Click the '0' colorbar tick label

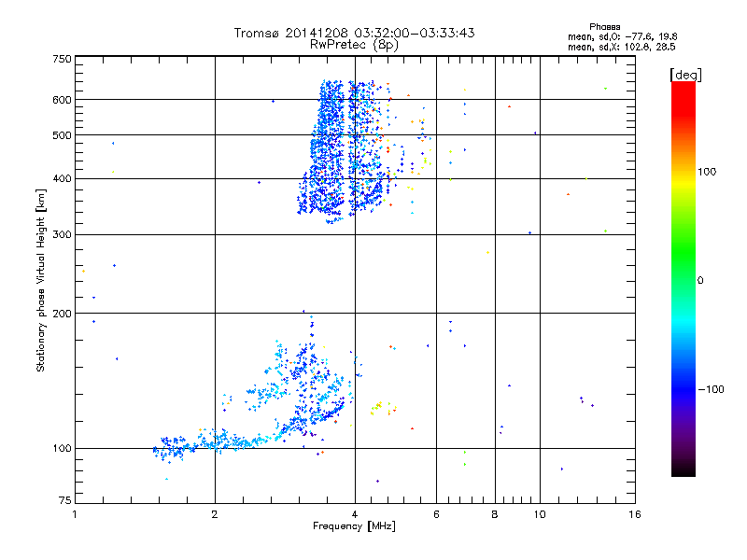click(x=699, y=281)
